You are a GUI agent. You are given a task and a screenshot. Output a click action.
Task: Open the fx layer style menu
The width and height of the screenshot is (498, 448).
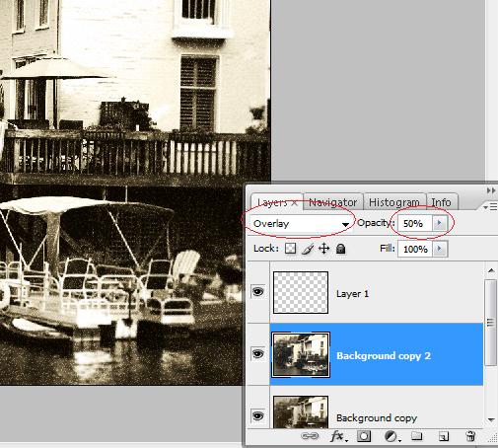pos(338,436)
